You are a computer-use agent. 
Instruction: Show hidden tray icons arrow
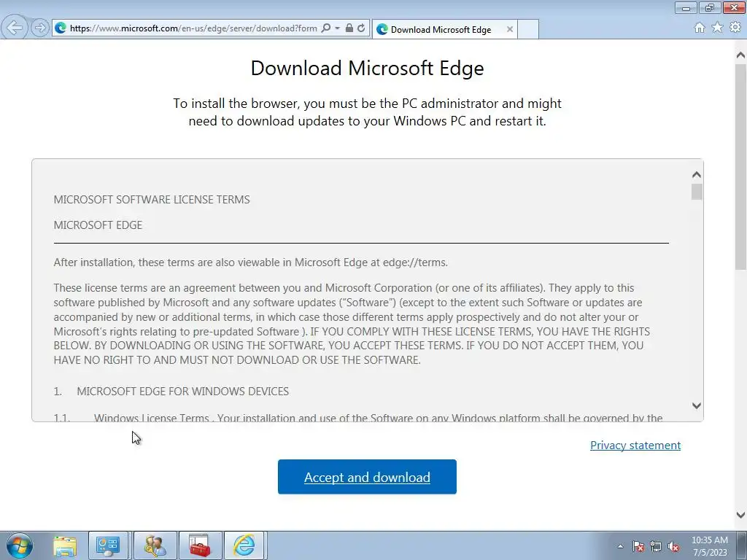pos(620,546)
